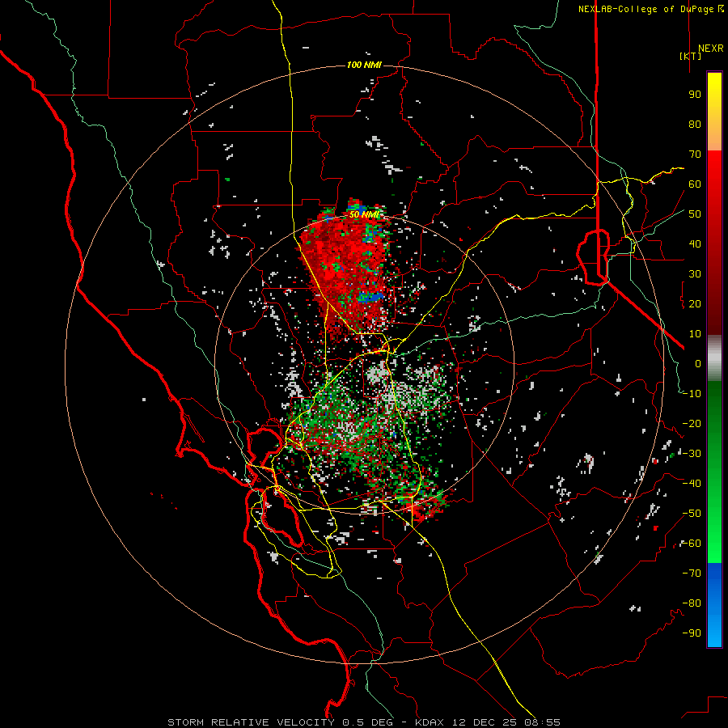
Task: Click the positive 90 legend value
Action: pos(695,95)
